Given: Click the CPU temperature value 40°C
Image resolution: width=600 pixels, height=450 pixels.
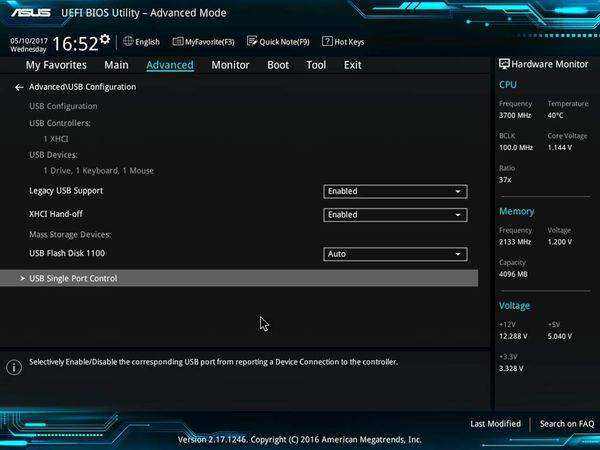Looking at the screenshot, I should coord(555,115).
